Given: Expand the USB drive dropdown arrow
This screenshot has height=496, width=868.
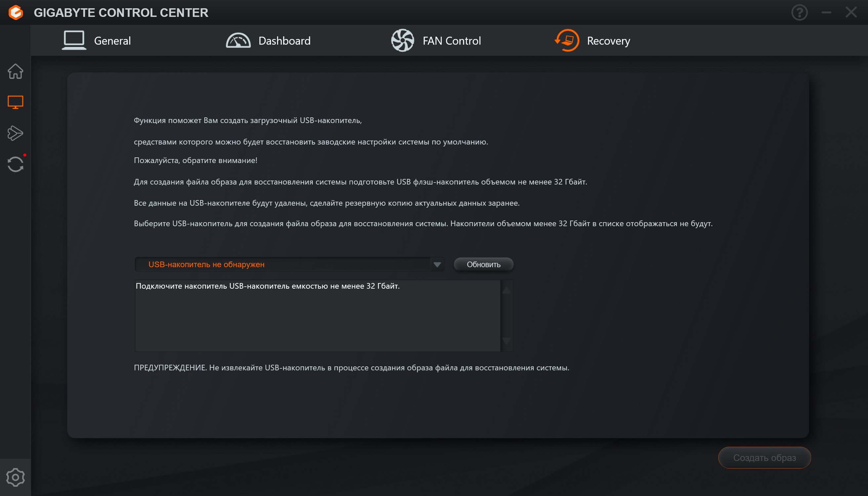Looking at the screenshot, I should 437,264.
